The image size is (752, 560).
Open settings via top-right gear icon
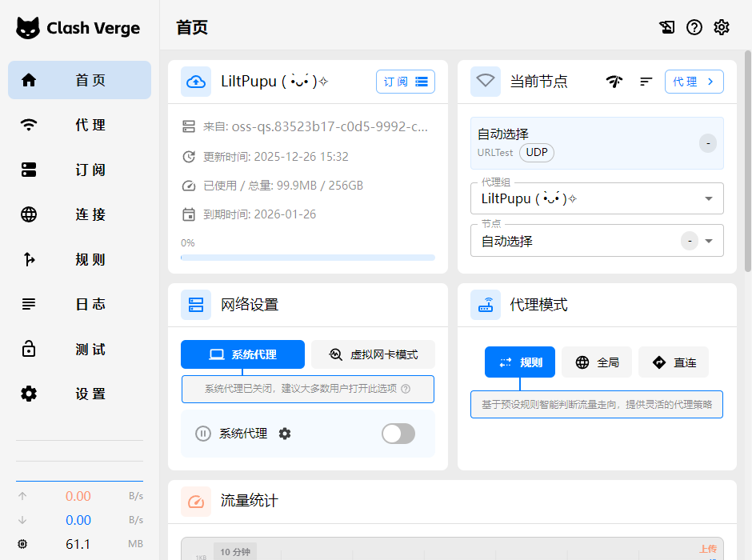(722, 27)
